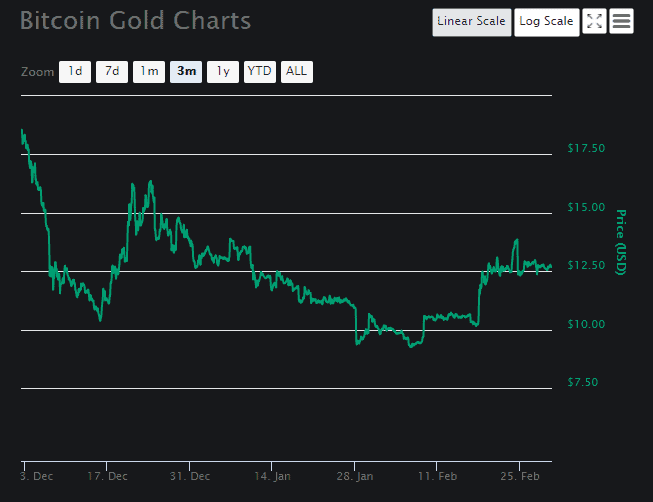653x502 pixels.
Task: Set zoom range to 1y
Action: 223,72
